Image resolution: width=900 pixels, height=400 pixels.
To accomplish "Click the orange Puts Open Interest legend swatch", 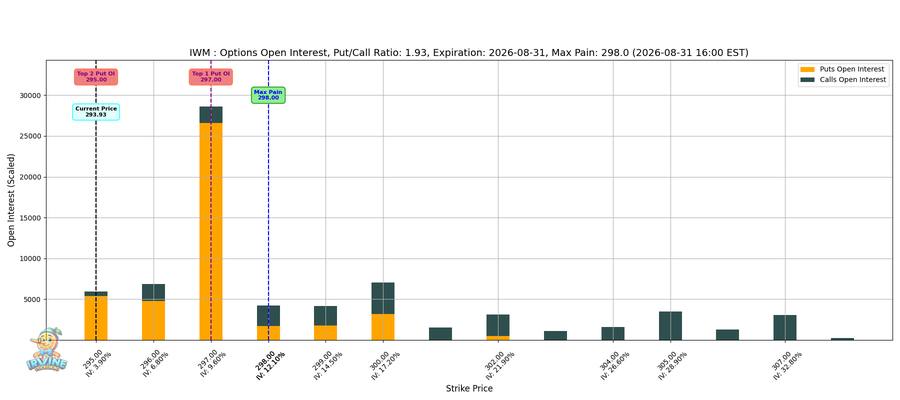I will (x=807, y=69).
